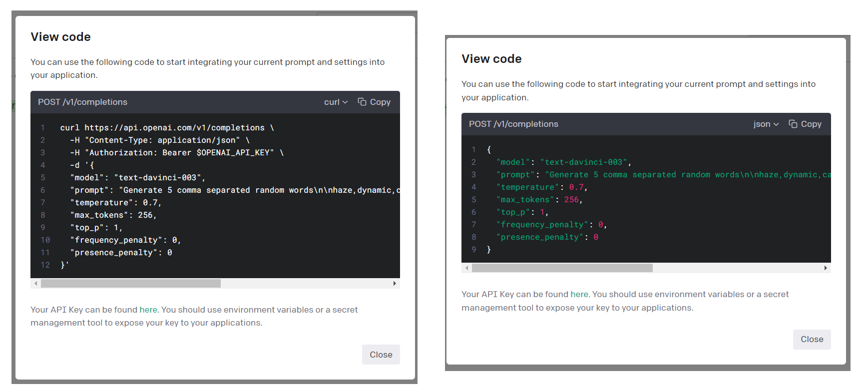Click the right scroll arrow under the curl code
The width and height of the screenshot is (868, 391).
395,284
